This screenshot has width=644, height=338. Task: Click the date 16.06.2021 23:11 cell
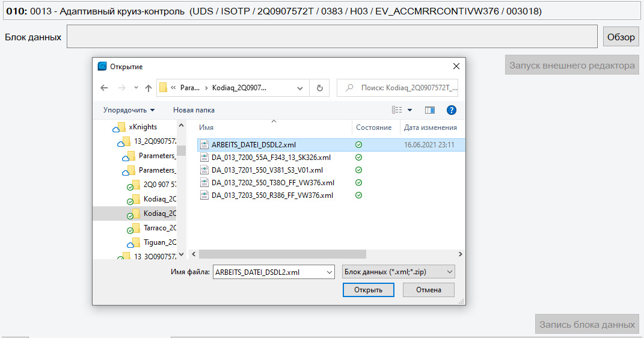click(x=429, y=144)
